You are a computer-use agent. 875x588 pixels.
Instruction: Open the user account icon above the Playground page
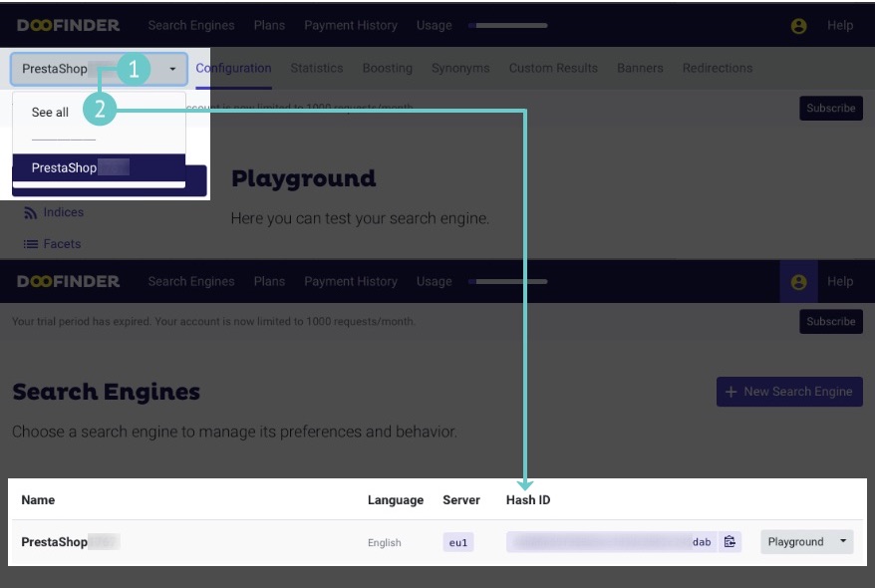click(798, 26)
